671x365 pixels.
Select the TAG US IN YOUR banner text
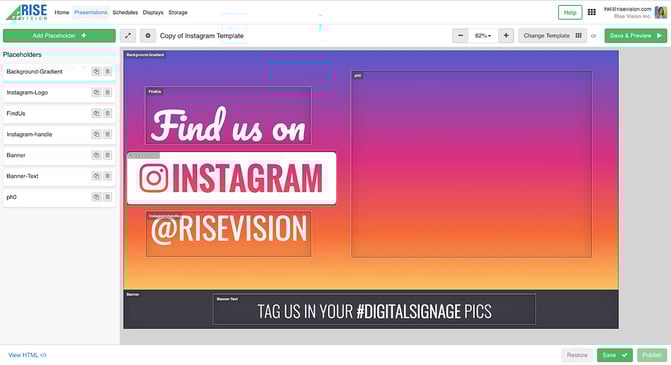pos(374,309)
